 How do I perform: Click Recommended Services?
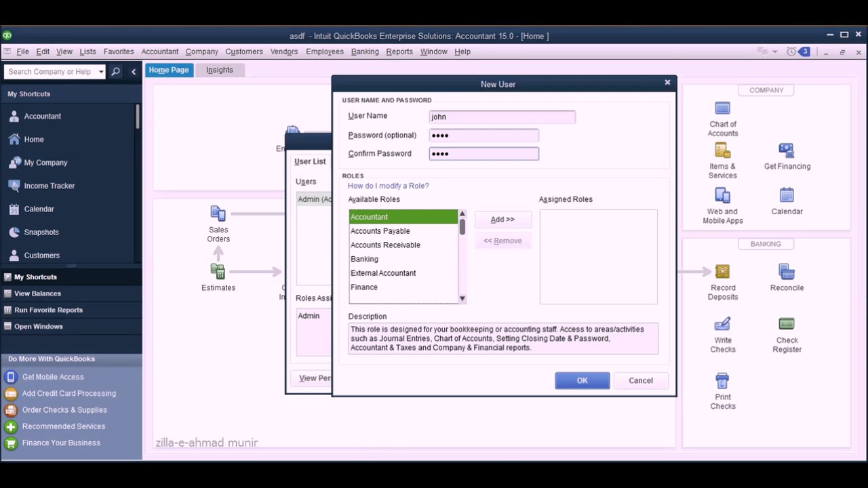pos(64,426)
